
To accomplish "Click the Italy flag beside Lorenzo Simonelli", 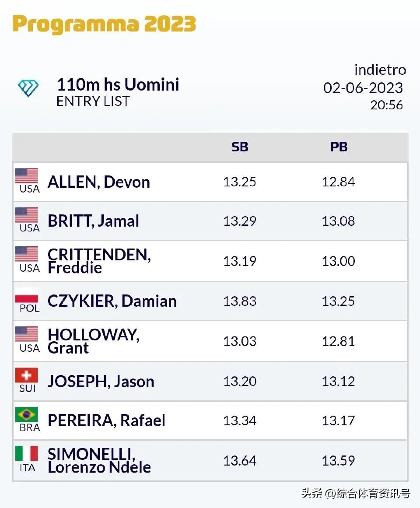I will point(27,454).
